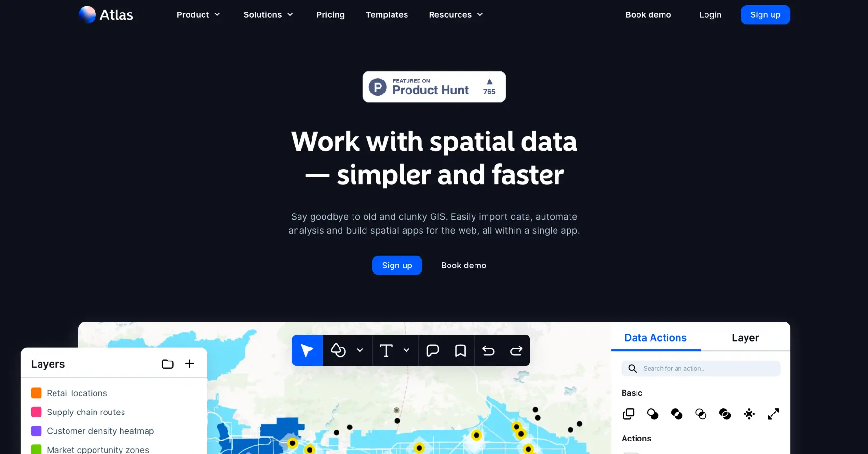Click the pink Supply chain routes swatch
The width and height of the screenshot is (868, 454).
(x=36, y=412)
